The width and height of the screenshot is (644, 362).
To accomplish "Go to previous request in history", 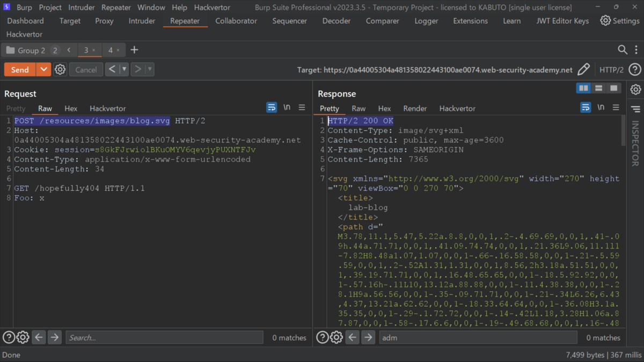I will tap(112, 69).
